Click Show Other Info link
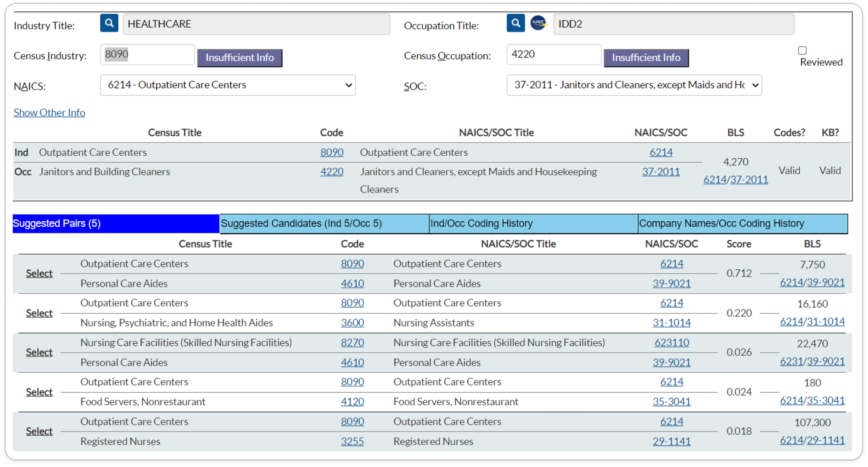868x467 pixels. pos(49,113)
